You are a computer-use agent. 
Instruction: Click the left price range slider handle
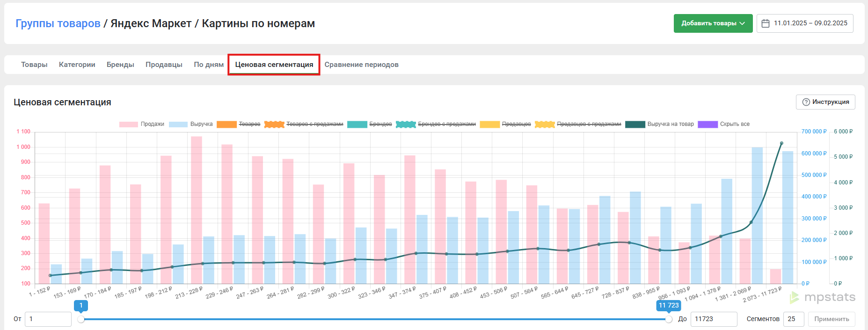[81, 319]
